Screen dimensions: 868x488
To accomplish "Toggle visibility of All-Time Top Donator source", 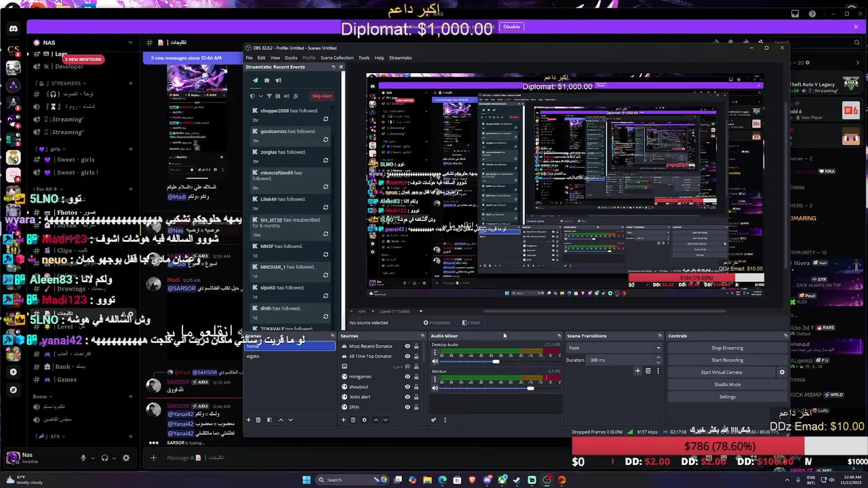I will point(408,357).
